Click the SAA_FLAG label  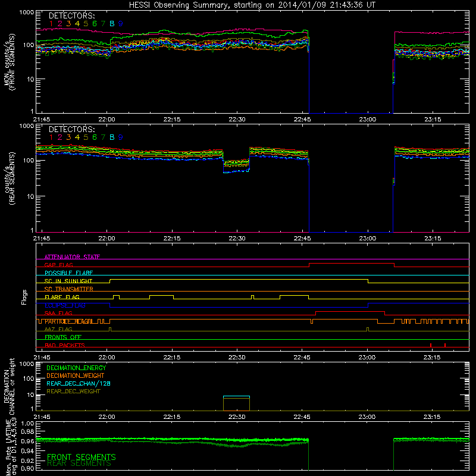click(58, 313)
